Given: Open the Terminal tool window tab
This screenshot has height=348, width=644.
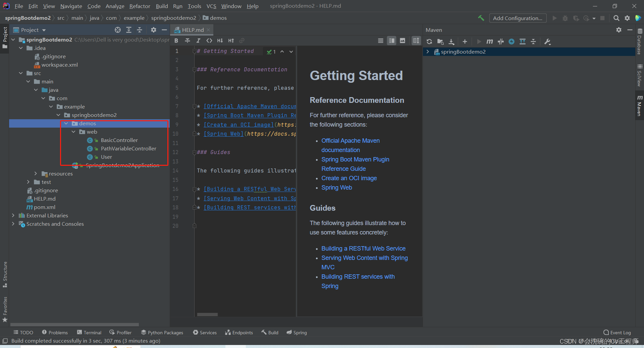Looking at the screenshot, I should (89, 332).
